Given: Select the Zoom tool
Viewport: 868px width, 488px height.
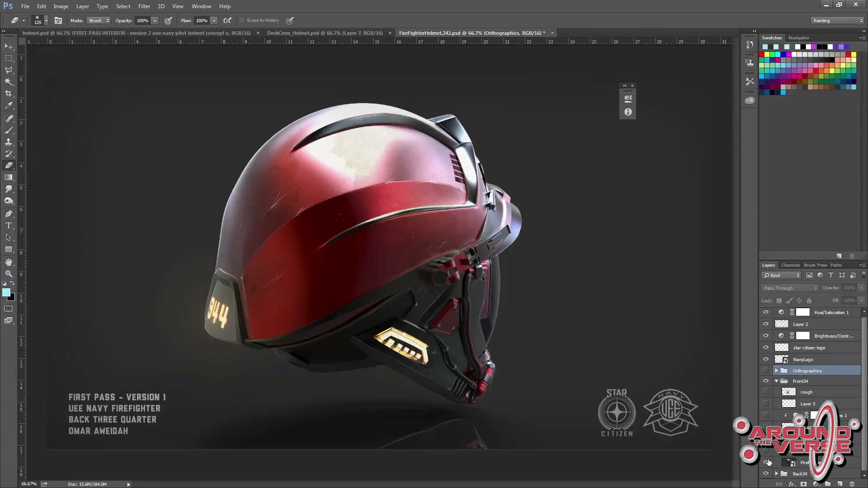Looking at the screenshot, I should point(9,274).
